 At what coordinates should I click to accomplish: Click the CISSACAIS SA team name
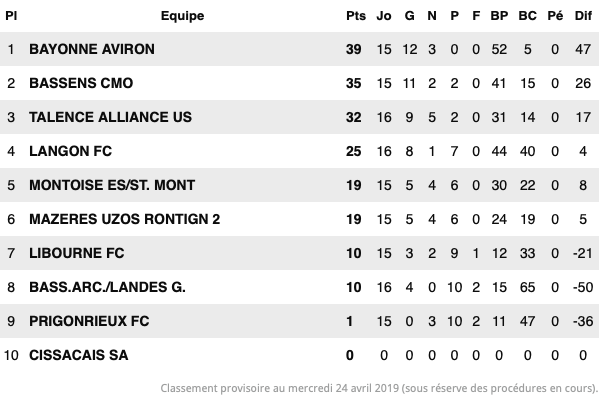78,355
